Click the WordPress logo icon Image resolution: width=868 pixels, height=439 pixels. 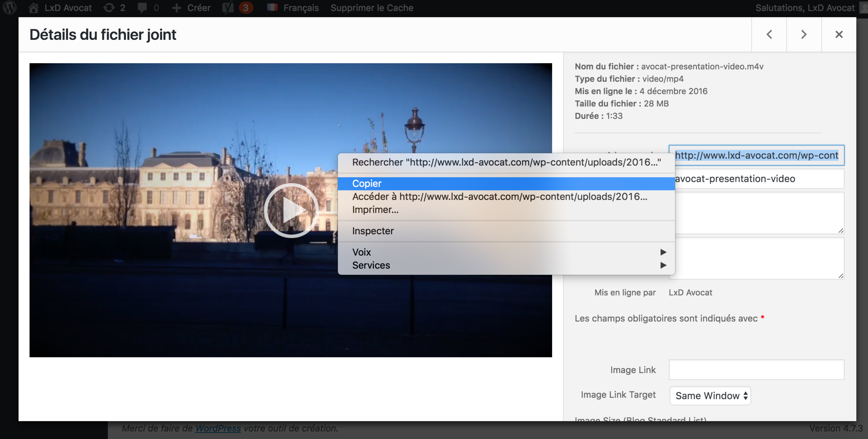10,8
